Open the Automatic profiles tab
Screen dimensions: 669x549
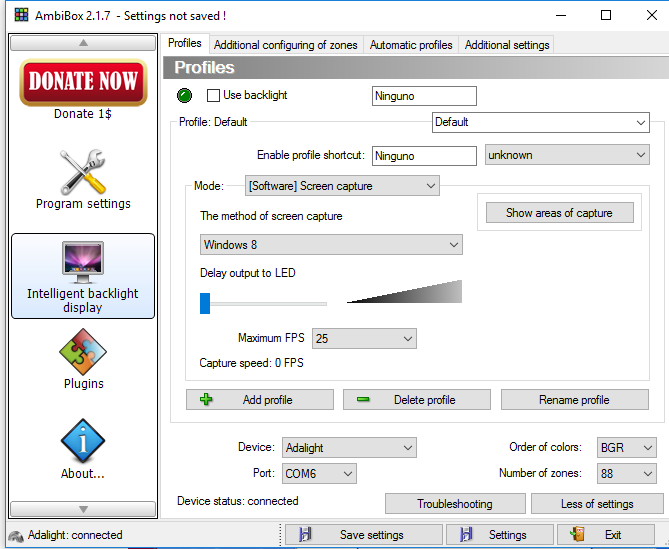click(x=410, y=45)
